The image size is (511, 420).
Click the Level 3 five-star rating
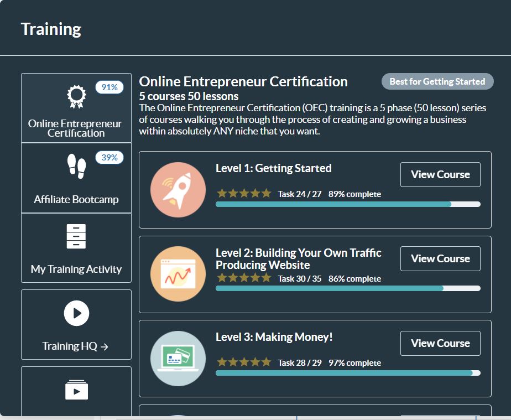click(244, 362)
